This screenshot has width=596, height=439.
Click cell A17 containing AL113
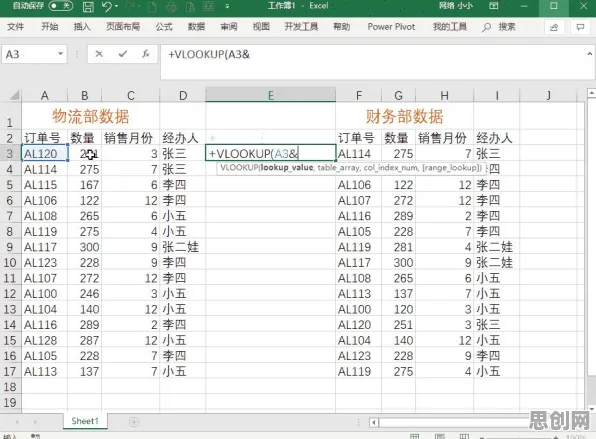click(44, 371)
